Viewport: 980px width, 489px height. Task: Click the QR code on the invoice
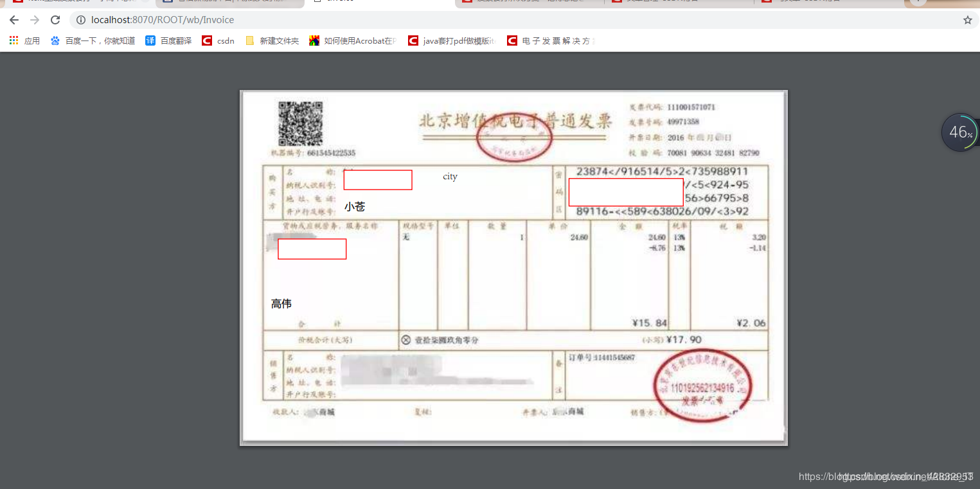click(301, 124)
